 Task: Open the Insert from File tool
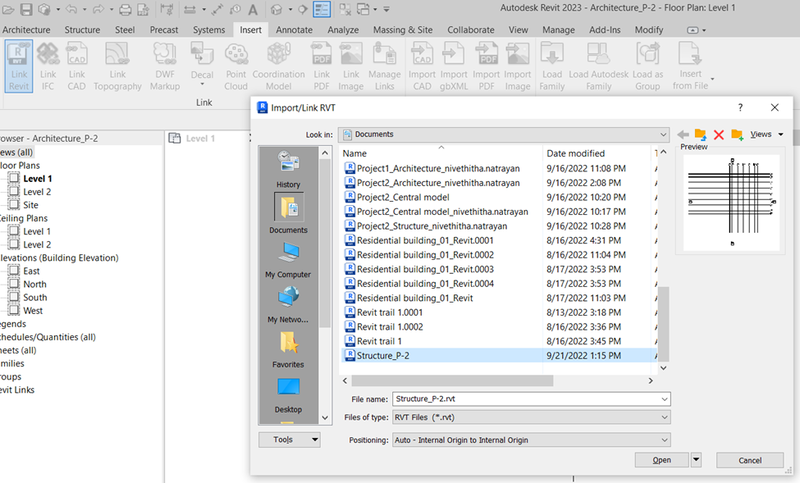690,66
